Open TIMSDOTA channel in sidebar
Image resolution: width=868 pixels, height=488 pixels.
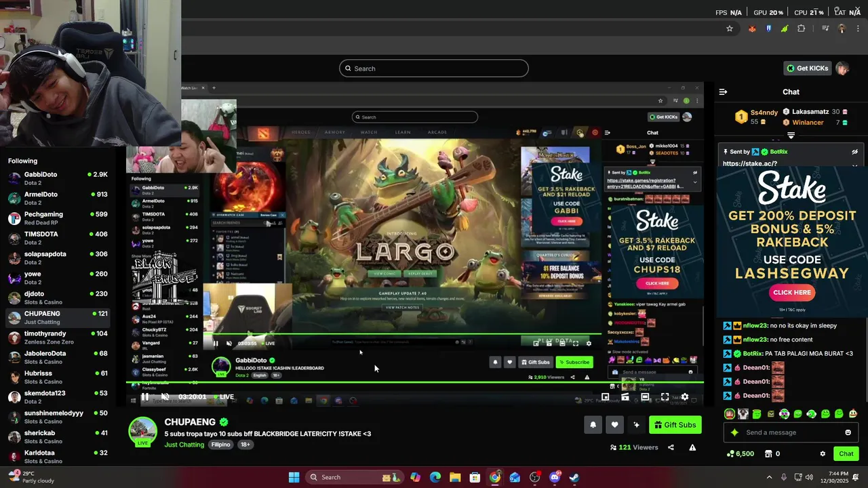58,238
